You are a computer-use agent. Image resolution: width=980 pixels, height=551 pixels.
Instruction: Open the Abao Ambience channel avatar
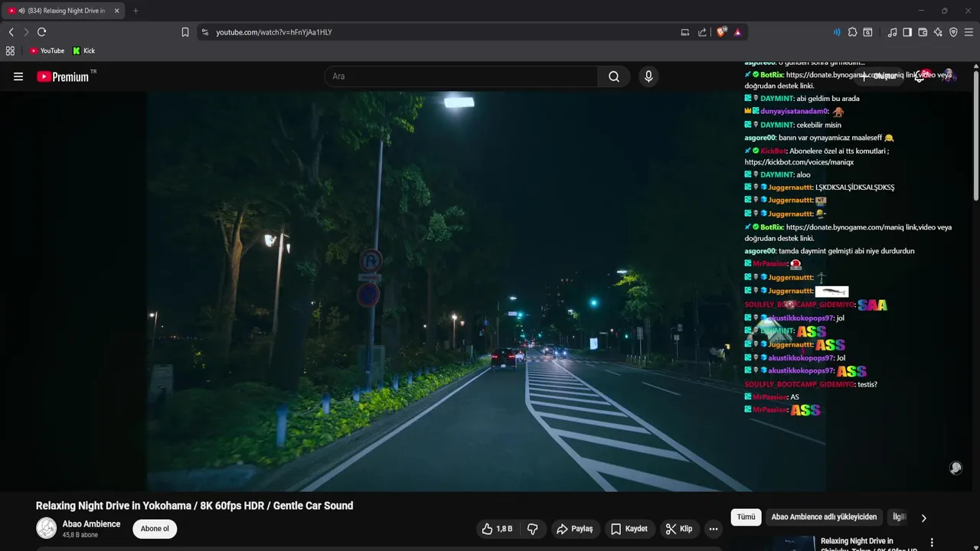47,528
